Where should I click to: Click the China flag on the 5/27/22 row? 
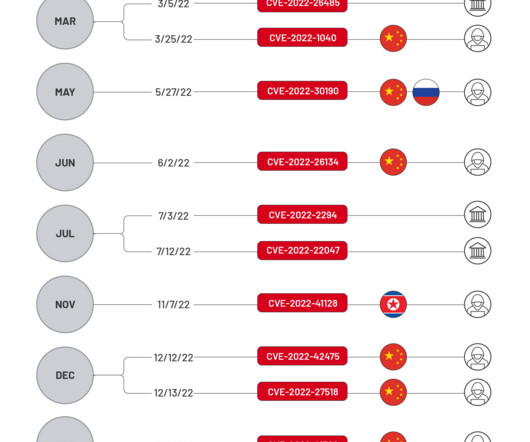[393, 92]
